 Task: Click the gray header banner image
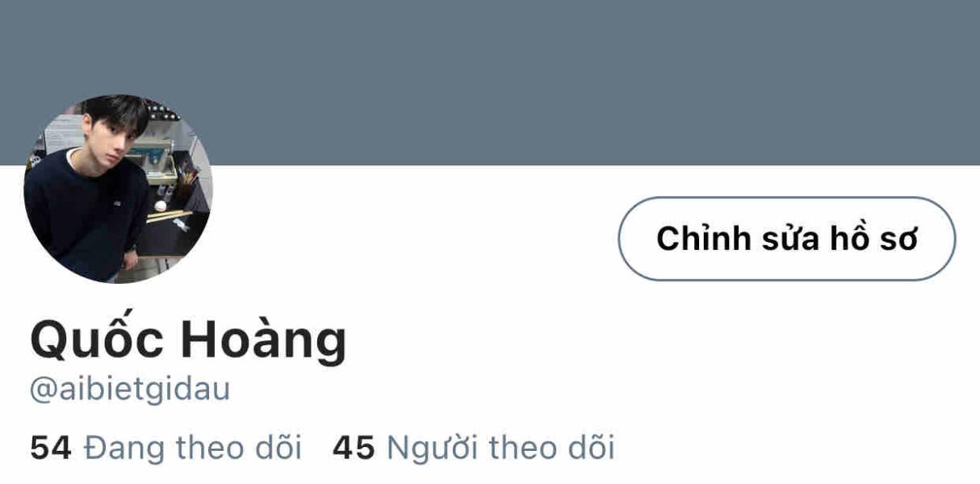[x=490, y=82]
